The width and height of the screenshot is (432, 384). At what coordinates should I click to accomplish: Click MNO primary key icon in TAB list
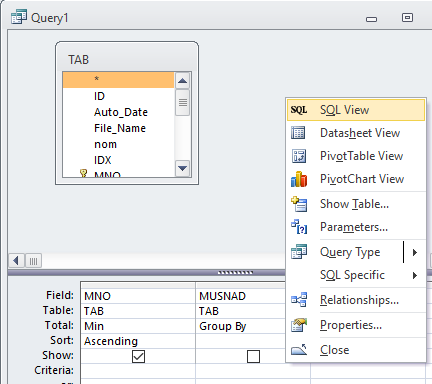pyautogui.click(x=83, y=173)
